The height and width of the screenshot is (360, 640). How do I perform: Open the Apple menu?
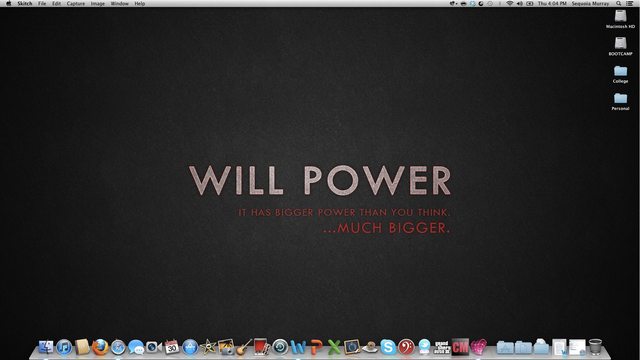click(8, 3)
